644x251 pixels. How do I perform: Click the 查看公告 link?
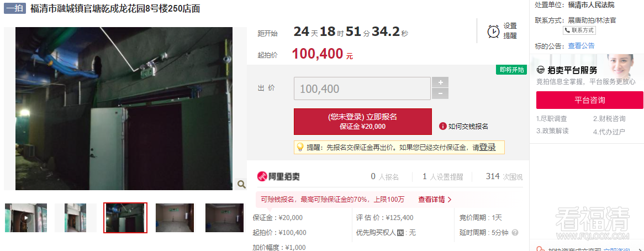[x=581, y=45]
